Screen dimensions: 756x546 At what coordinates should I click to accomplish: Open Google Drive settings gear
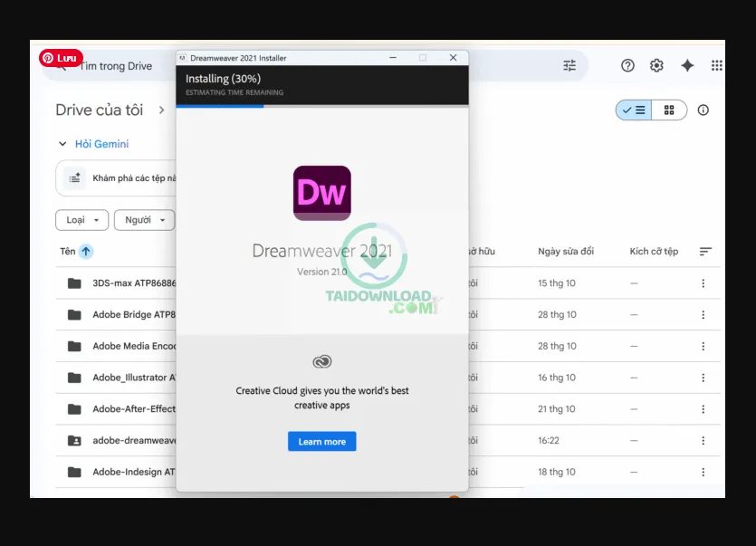656,64
